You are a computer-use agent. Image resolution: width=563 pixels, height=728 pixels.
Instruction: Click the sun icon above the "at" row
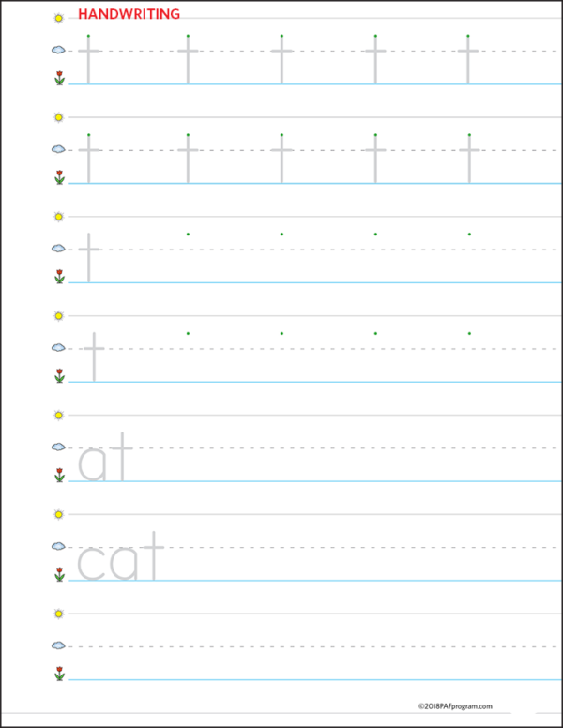click(x=58, y=415)
